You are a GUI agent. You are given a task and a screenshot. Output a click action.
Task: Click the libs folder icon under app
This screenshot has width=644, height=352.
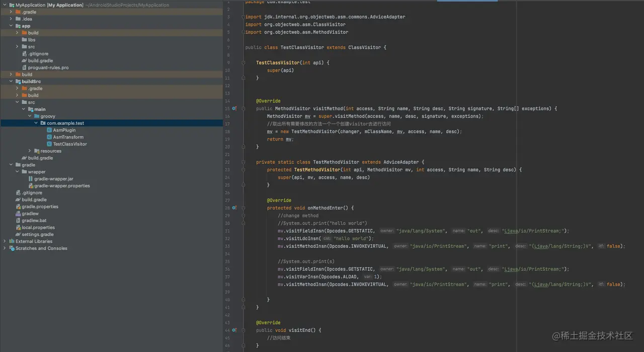[x=24, y=40]
